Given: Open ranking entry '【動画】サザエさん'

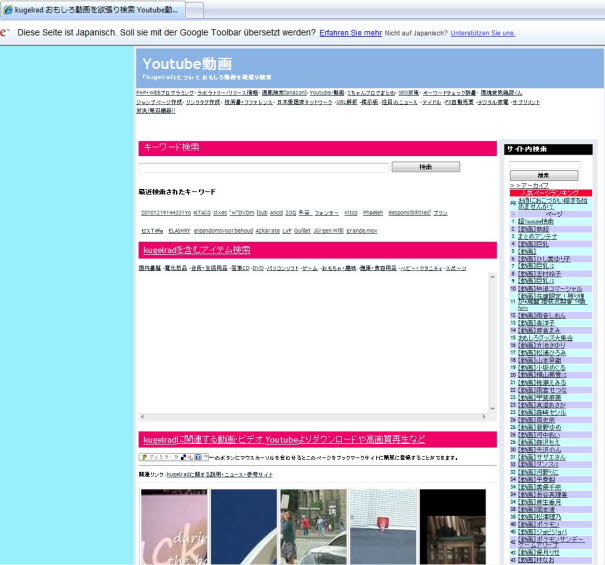Looking at the screenshot, I should [541, 457].
